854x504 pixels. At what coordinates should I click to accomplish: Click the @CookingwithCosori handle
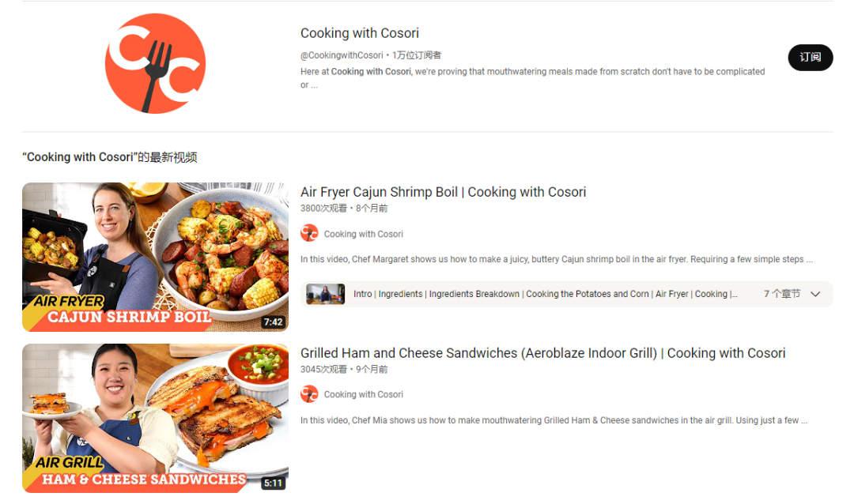click(x=342, y=55)
